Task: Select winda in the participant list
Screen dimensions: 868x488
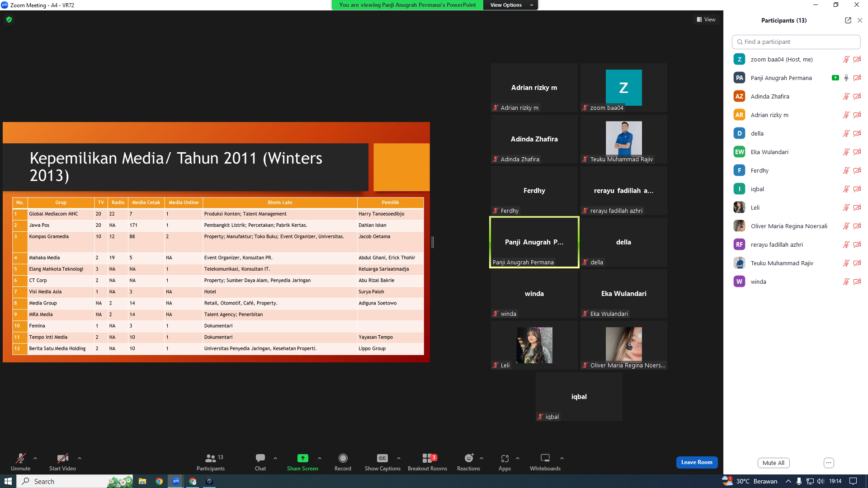Action: coord(796,282)
